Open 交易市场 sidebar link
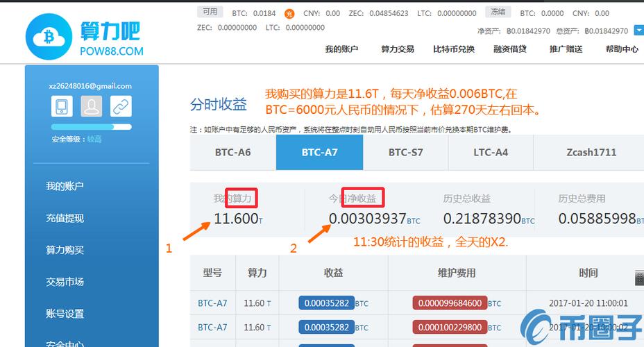Viewport: 644px width, 347px height. click(65, 282)
